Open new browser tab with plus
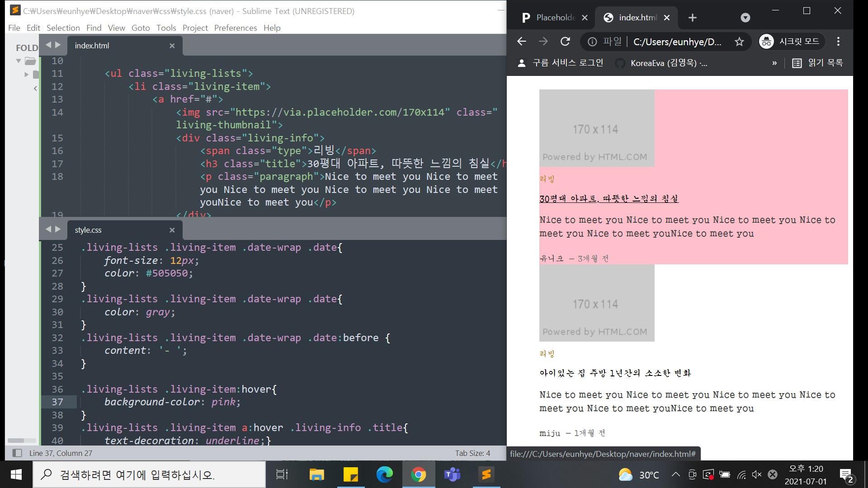The image size is (868, 488). click(x=692, y=18)
